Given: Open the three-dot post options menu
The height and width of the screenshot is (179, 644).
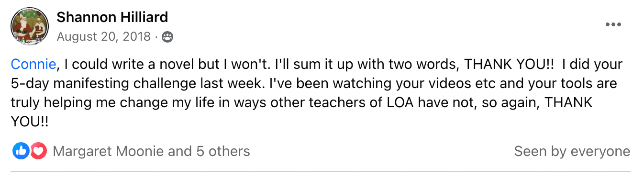Looking at the screenshot, I should point(613,25).
